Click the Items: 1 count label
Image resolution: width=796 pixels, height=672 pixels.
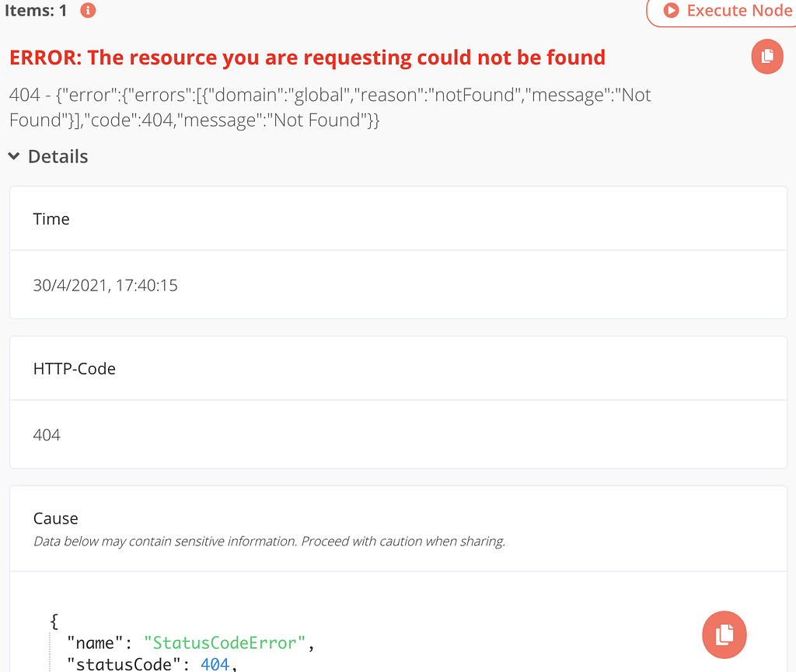point(37,11)
